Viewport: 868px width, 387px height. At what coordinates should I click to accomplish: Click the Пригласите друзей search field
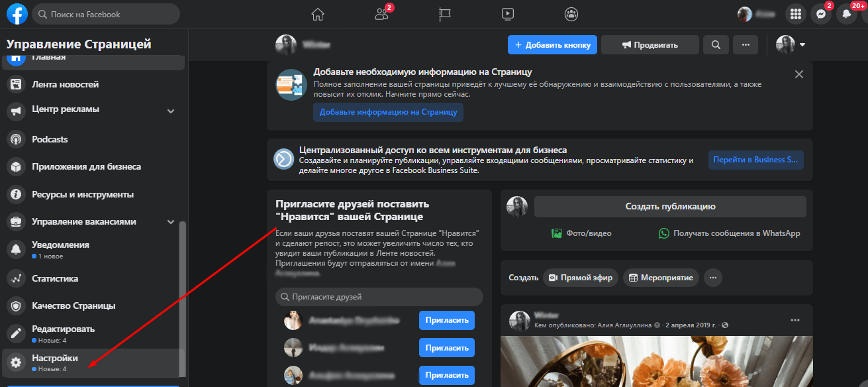pyautogui.click(x=379, y=297)
